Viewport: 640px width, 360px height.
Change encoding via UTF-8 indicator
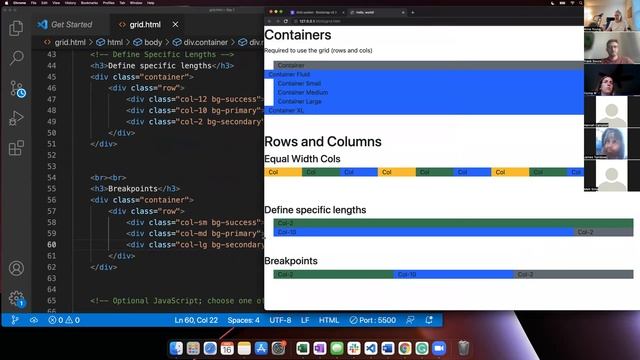[x=280, y=320]
